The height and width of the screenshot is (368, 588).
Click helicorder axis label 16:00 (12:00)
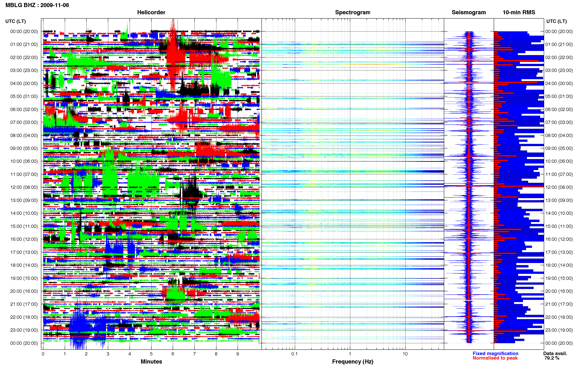(24, 239)
